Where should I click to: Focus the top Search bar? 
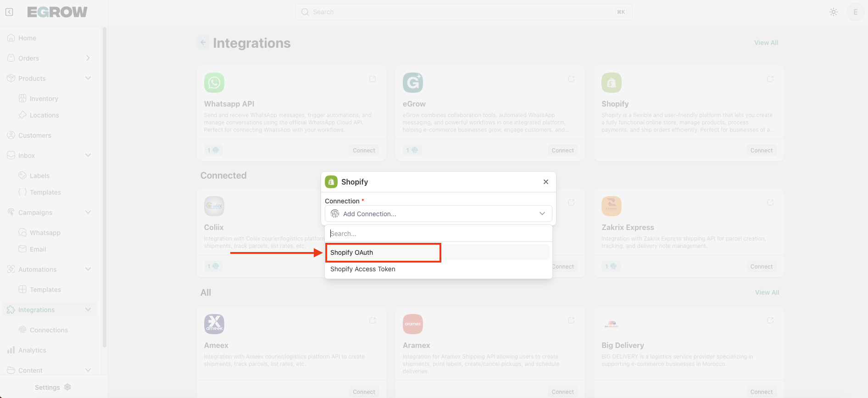[x=463, y=12]
